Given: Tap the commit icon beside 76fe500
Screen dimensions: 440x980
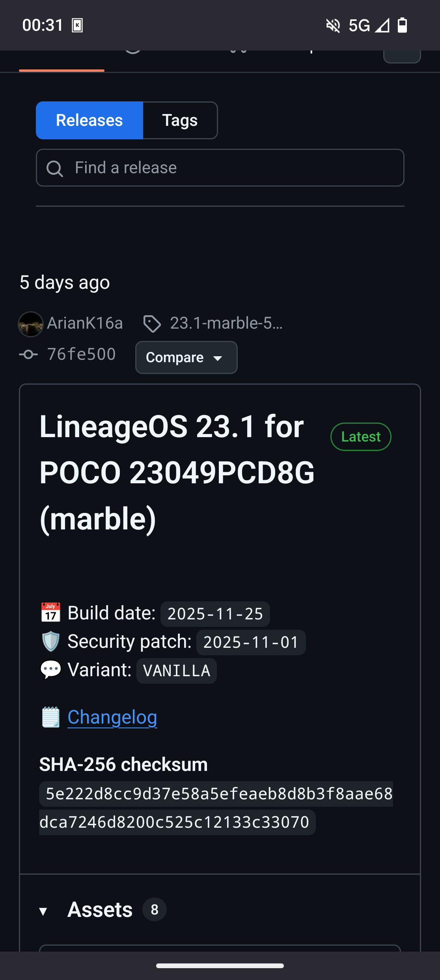Looking at the screenshot, I should point(28,355).
